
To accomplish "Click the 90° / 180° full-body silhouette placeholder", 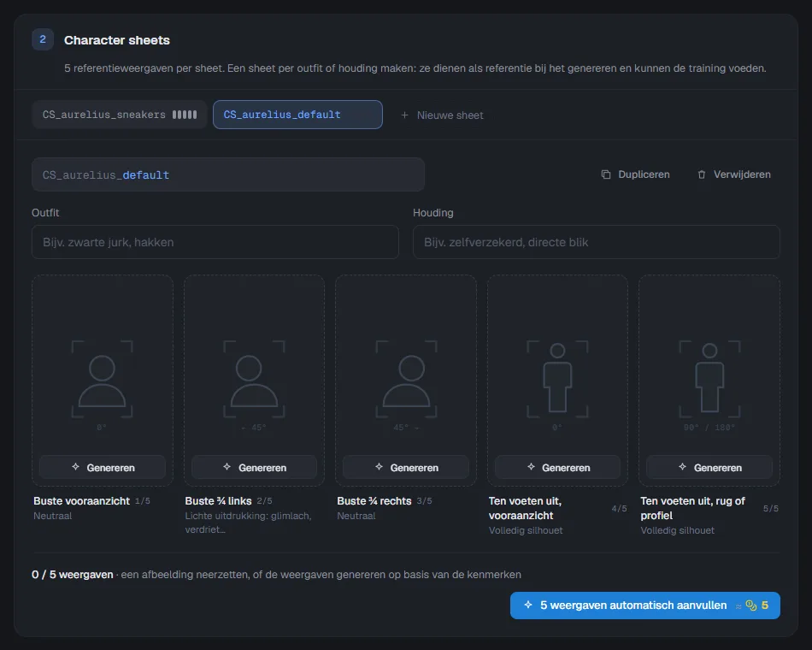I will (x=709, y=380).
